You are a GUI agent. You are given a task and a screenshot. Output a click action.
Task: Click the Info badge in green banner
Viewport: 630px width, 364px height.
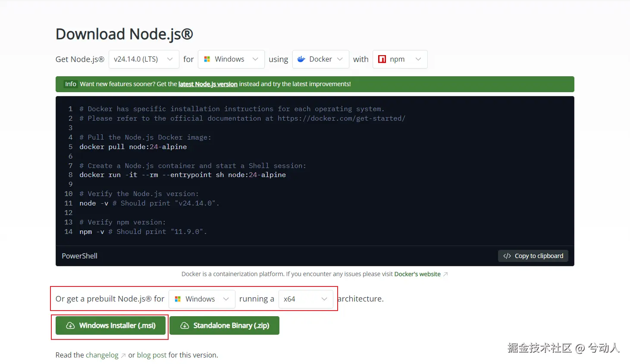(71, 84)
